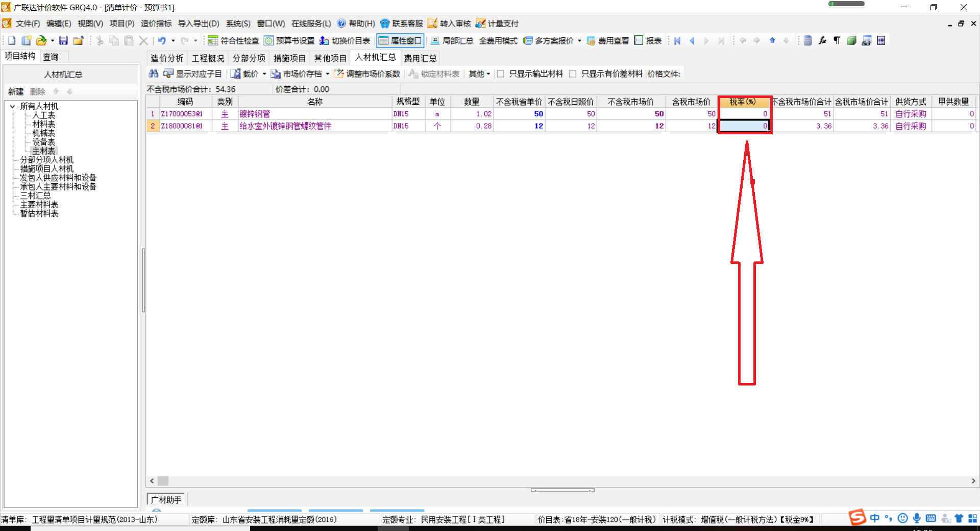Open 费用查看 cost view
Viewport: 980px width, 531px height.
point(608,41)
